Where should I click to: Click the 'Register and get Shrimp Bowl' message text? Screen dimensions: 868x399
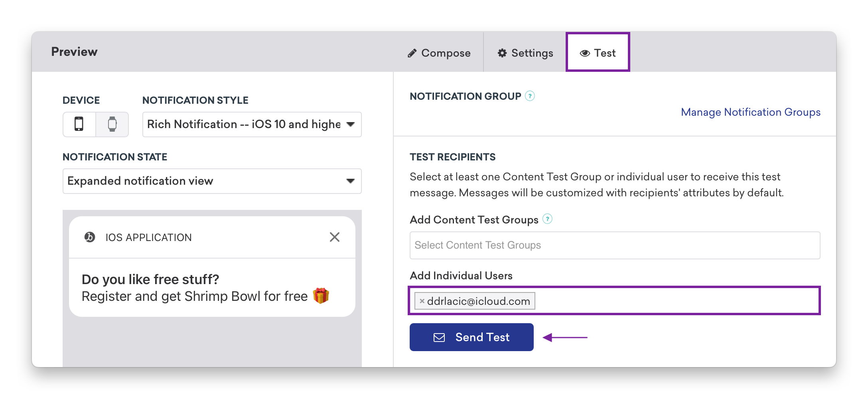coord(195,296)
